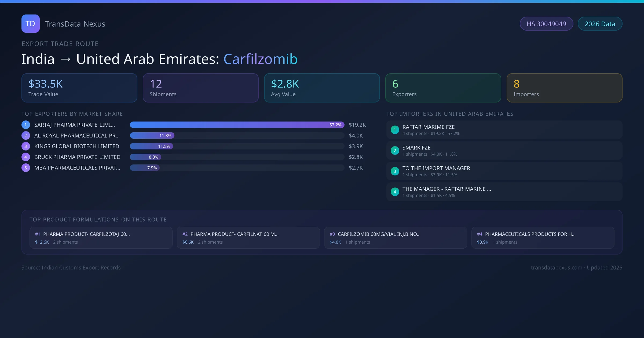Select the 2026 Data pill
Screen dimensions: 644x338
[x=600, y=24]
